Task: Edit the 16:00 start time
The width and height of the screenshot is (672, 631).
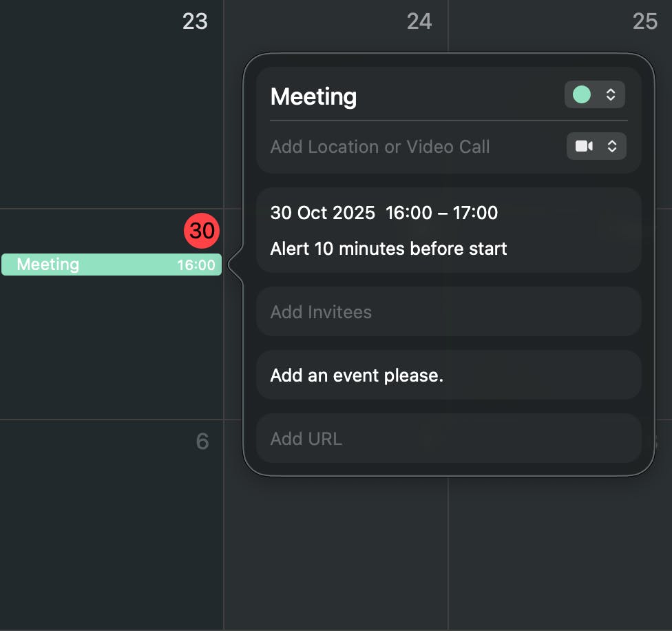Action: (409, 213)
